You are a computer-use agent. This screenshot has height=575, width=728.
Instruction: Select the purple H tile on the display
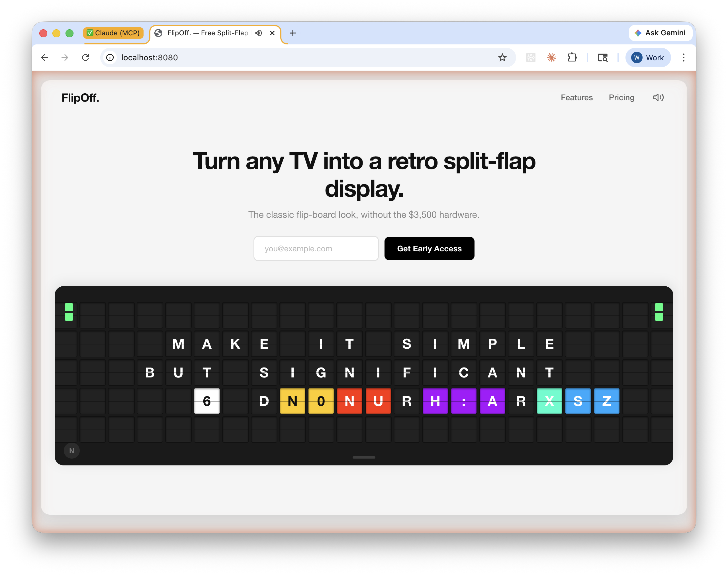(x=435, y=401)
